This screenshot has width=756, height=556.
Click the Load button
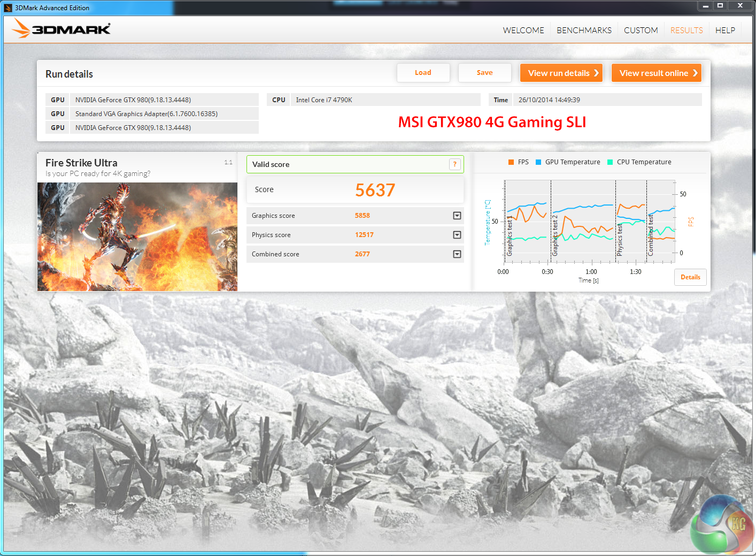coord(423,73)
